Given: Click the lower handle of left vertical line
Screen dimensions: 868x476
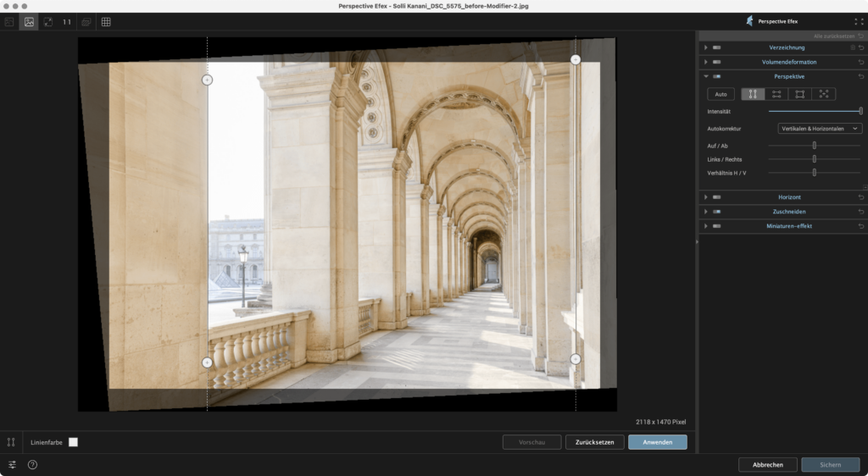Looking at the screenshot, I should [x=207, y=363].
